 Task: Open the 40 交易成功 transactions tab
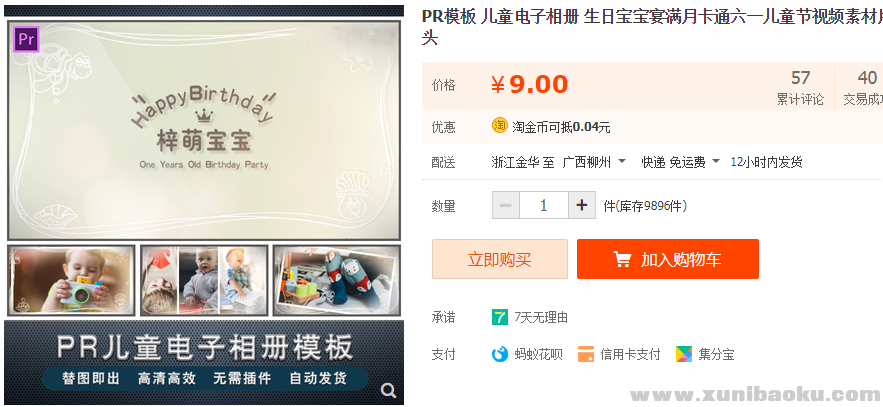click(x=863, y=87)
